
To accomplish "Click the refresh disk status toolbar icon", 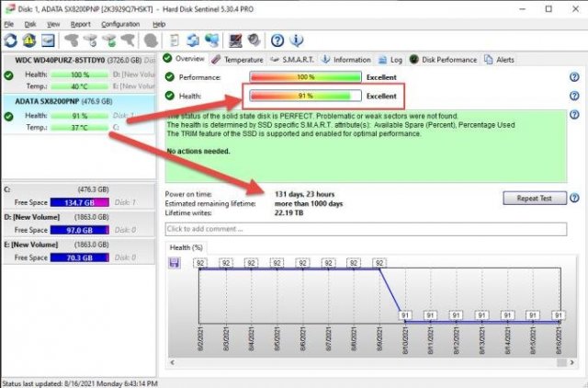I will 11,40.
